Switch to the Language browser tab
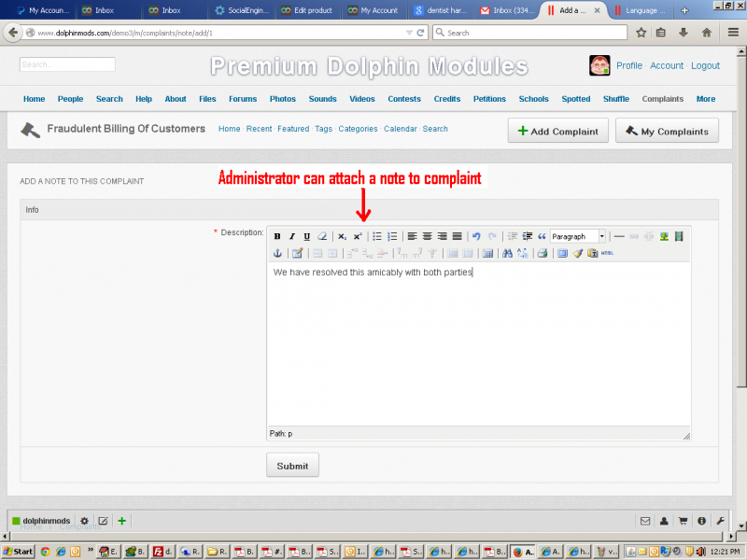Screen dimensions: 747x560 pos(640,10)
